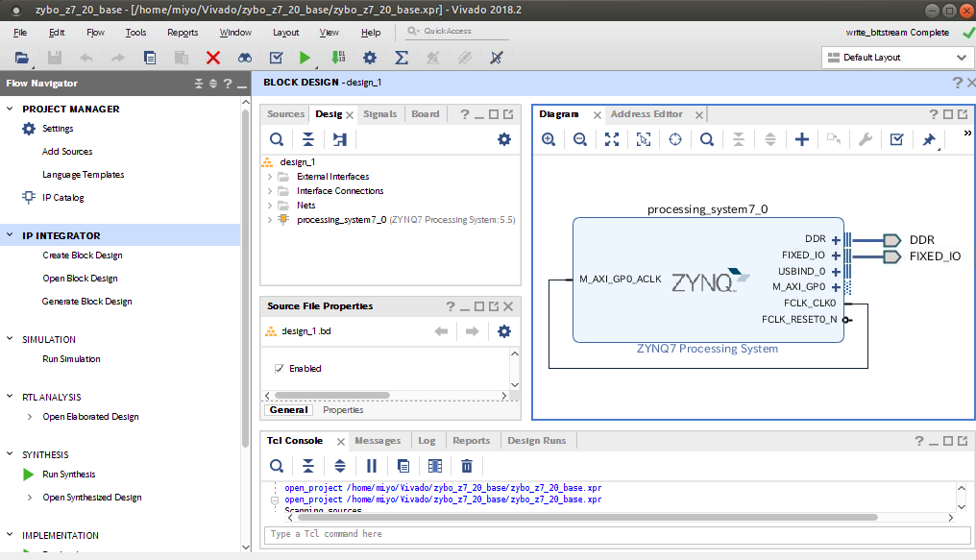
Task: Click the red X cancel icon in toolbar
Action: pos(213,58)
